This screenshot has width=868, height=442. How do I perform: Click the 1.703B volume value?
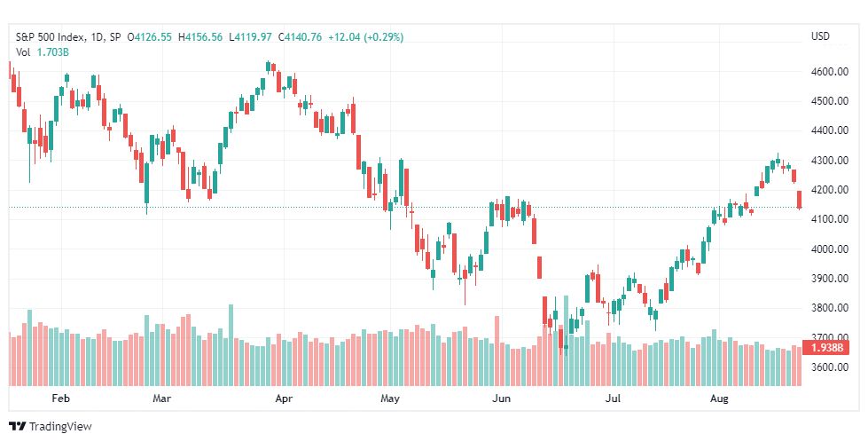pos(52,52)
